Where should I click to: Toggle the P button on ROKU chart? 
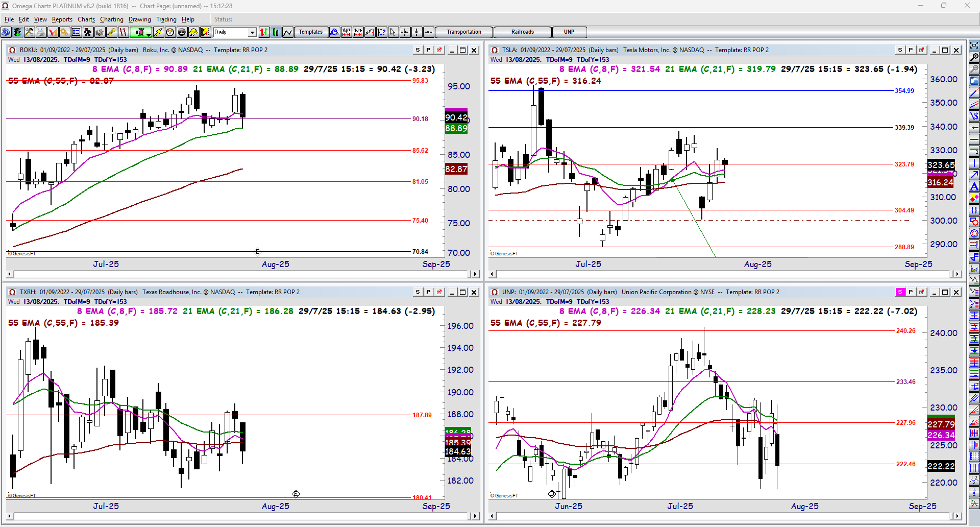coord(428,50)
